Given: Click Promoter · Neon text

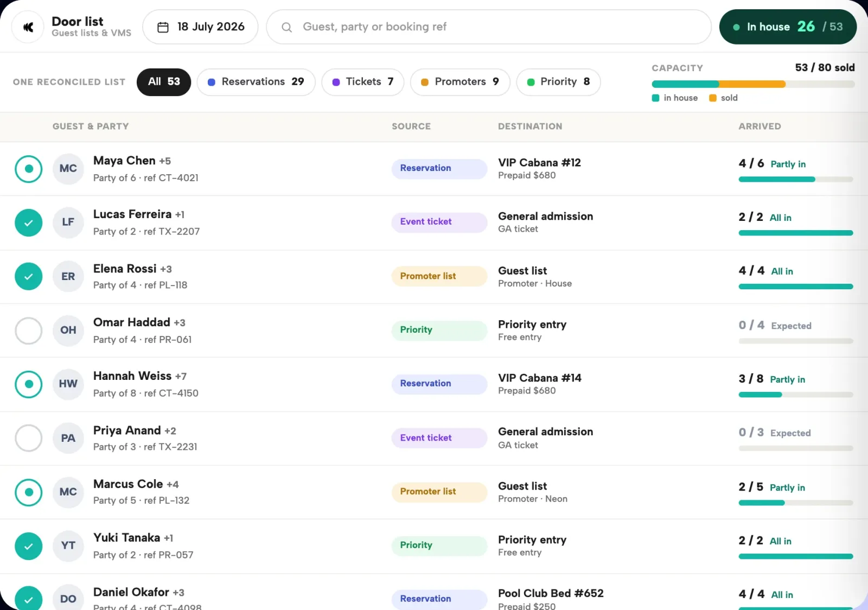Looking at the screenshot, I should [533, 499].
